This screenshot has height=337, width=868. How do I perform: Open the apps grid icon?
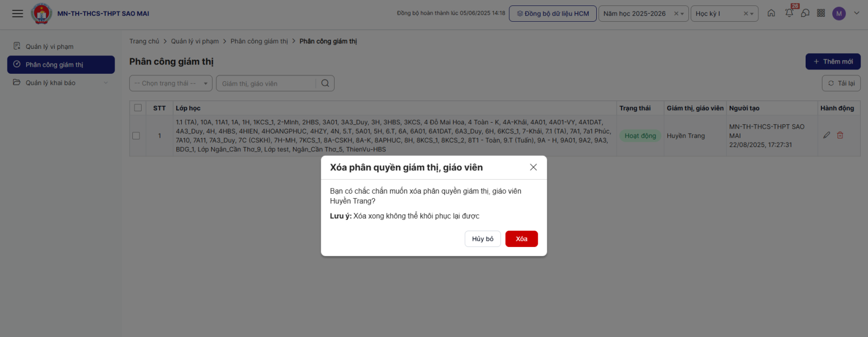(x=821, y=13)
